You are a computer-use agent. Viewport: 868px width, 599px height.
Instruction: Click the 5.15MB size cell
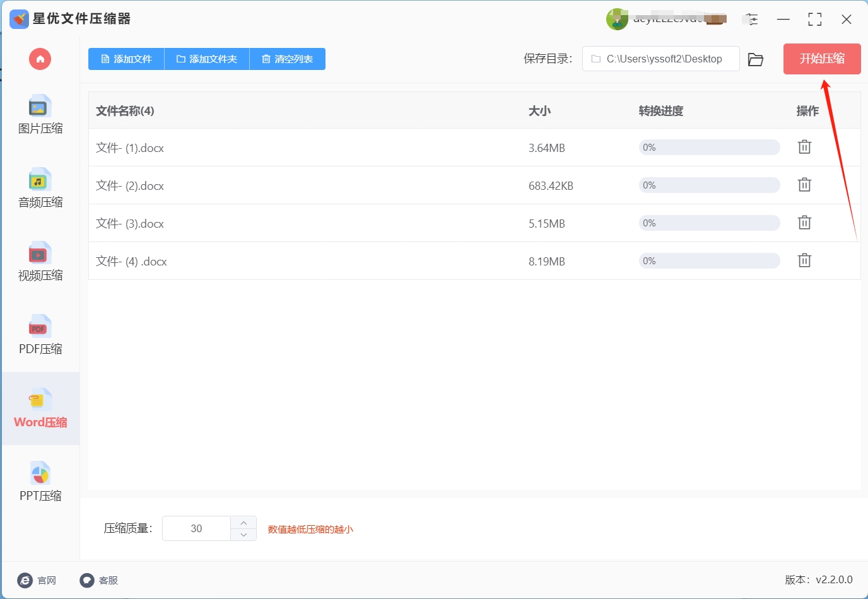pyautogui.click(x=547, y=224)
